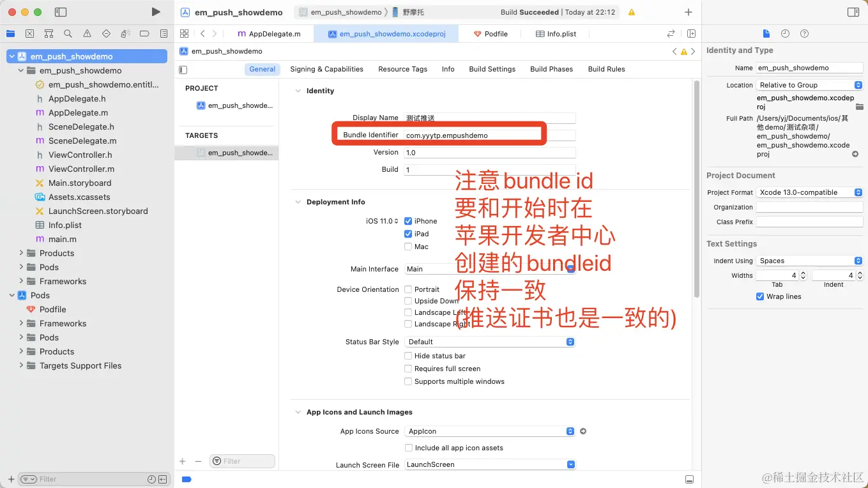This screenshot has height=488, width=868.
Task: Show the File inspector icon
Action: (x=766, y=33)
